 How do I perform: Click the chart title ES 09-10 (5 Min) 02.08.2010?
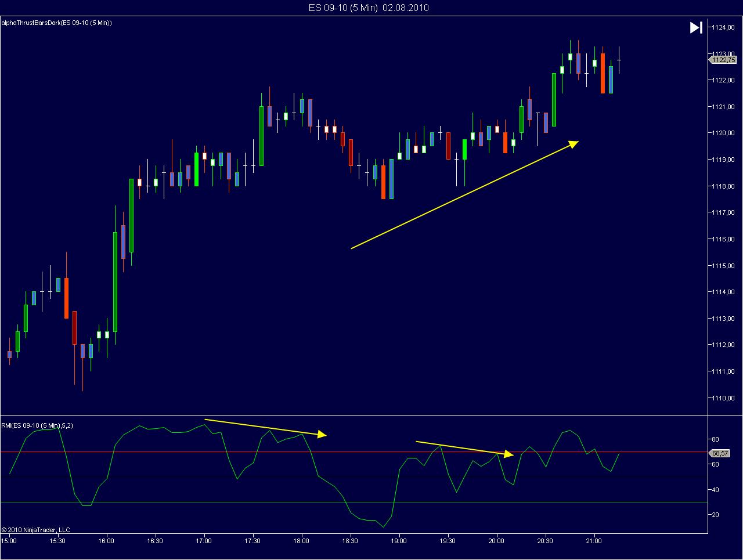point(369,8)
